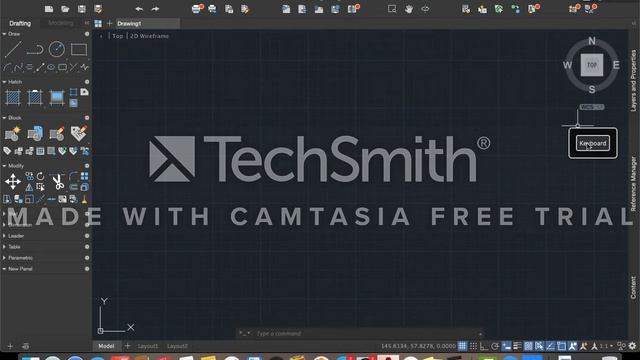Screen dimensions: 640x360
Task: Collapse the Modify panel
Action: click(4, 166)
